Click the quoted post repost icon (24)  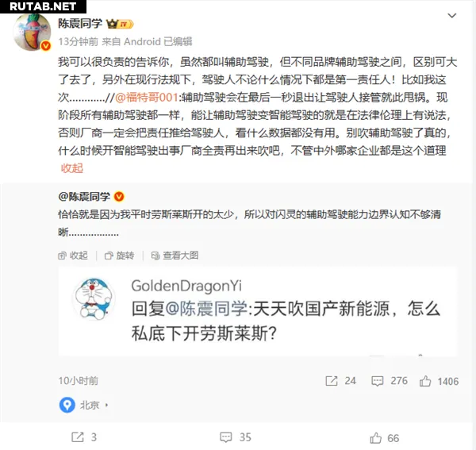point(332,381)
